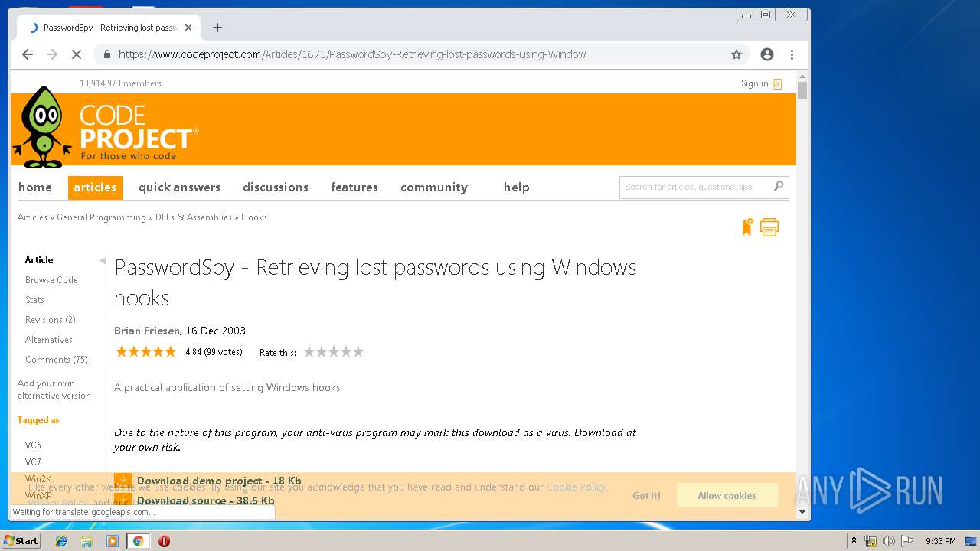This screenshot has width=980, height=551.
Task: Open the quick answers menu
Action: [179, 187]
